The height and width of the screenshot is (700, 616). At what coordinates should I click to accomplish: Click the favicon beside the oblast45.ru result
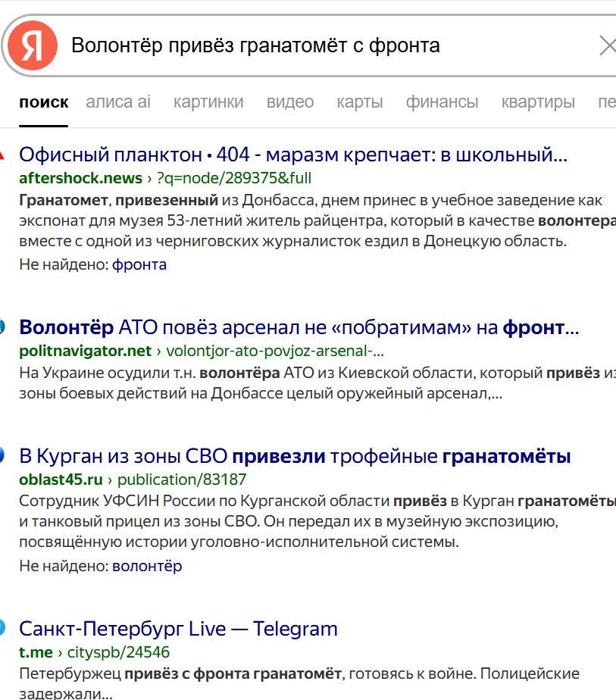(2, 456)
